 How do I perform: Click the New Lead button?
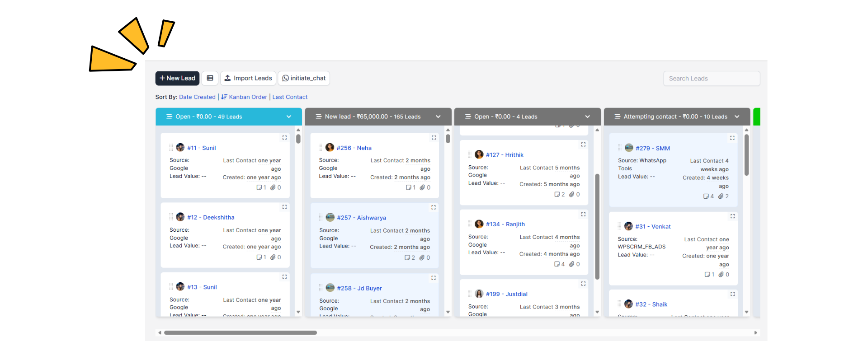(178, 78)
